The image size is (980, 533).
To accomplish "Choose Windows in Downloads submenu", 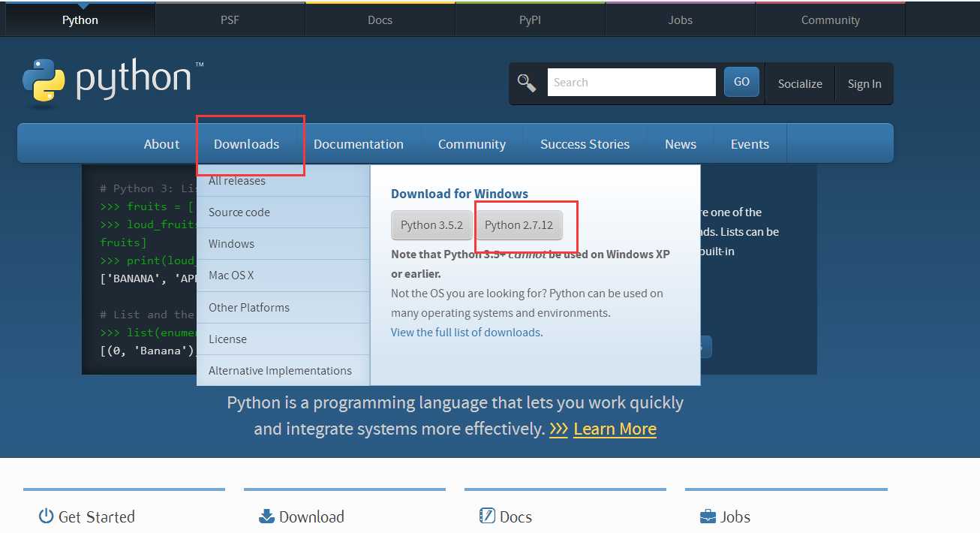I will (283, 244).
